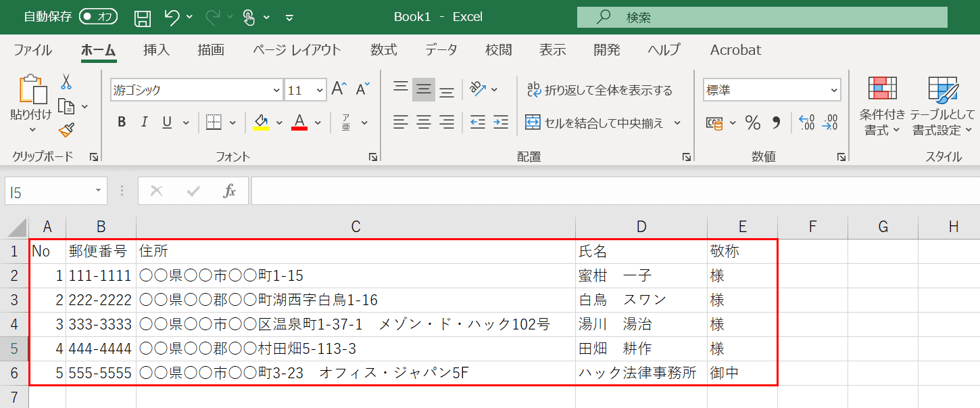
Task: Open 条件付き書式 conditional formatting
Action: [x=883, y=106]
